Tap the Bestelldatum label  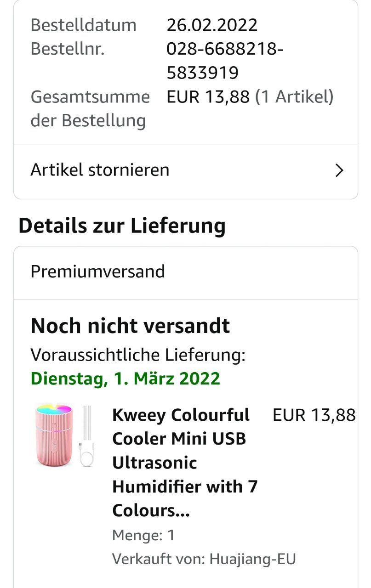click(83, 25)
